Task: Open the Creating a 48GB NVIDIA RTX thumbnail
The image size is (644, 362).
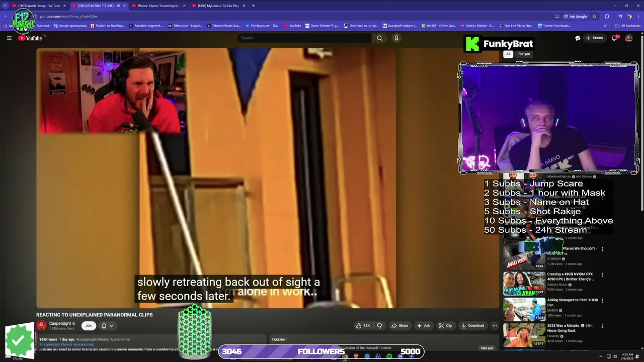Action: point(524,284)
